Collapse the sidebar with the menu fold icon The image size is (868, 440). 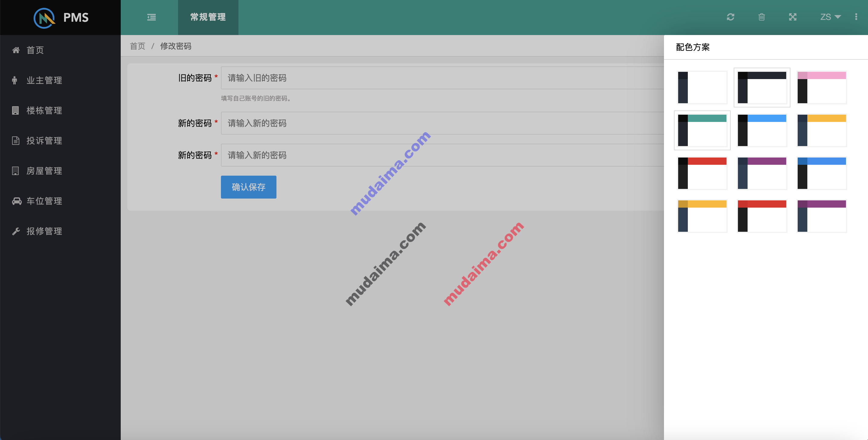pos(151,17)
